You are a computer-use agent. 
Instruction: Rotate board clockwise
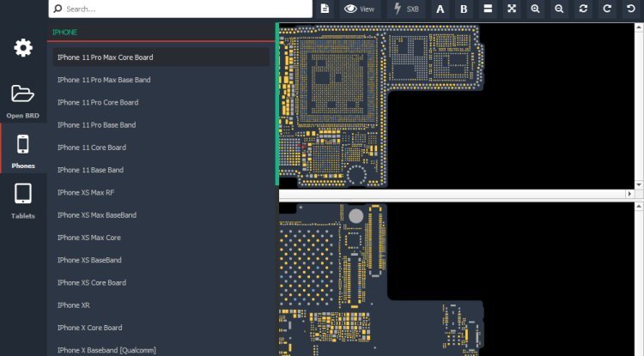(x=607, y=9)
